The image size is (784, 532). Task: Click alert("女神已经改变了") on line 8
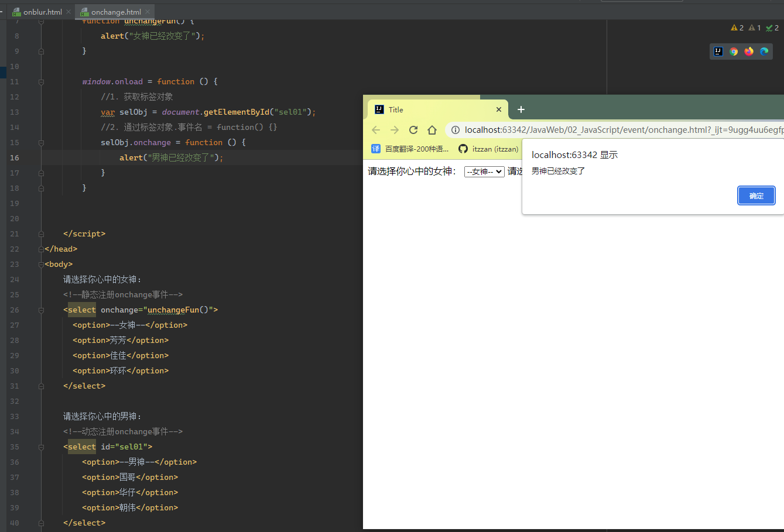[x=152, y=36]
